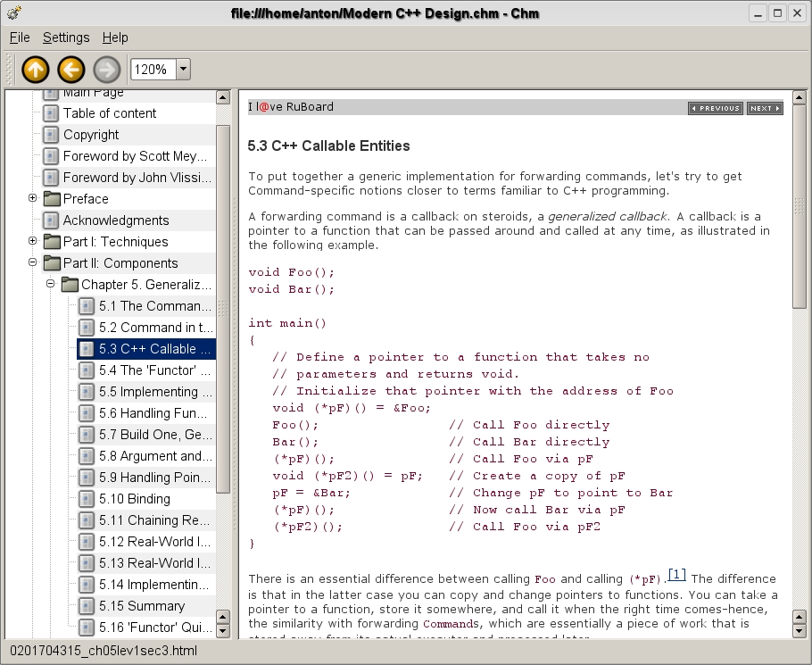Click the heading 5.3 C++ Callable Entities
812x665 pixels.
click(328, 146)
